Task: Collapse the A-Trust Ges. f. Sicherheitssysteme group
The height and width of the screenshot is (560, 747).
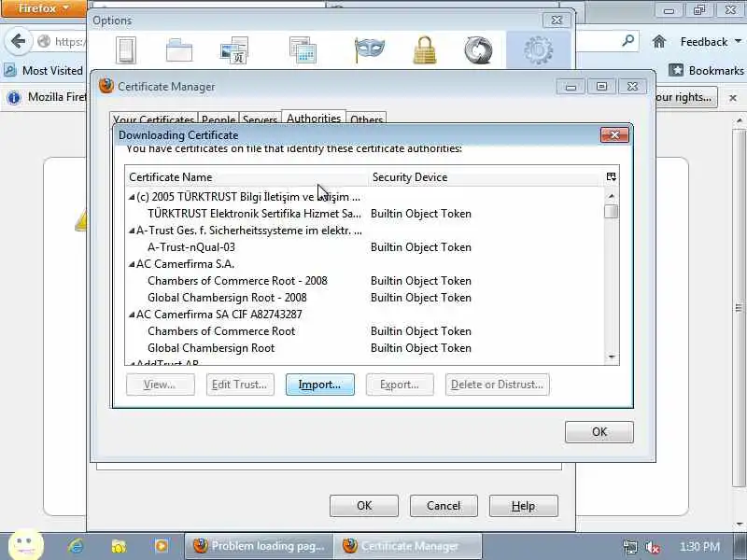Action: coord(132,231)
